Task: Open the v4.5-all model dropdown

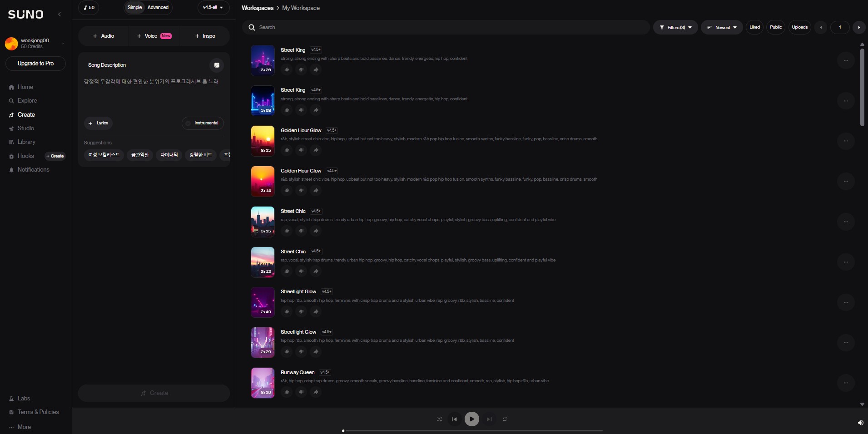Action: [x=213, y=7]
